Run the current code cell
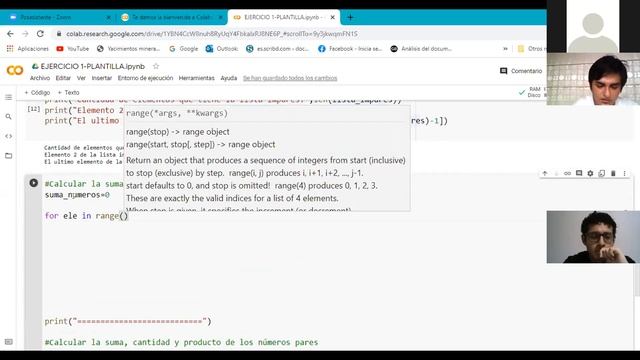The width and height of the screenshot is (640, 360). tap(33, 183)
